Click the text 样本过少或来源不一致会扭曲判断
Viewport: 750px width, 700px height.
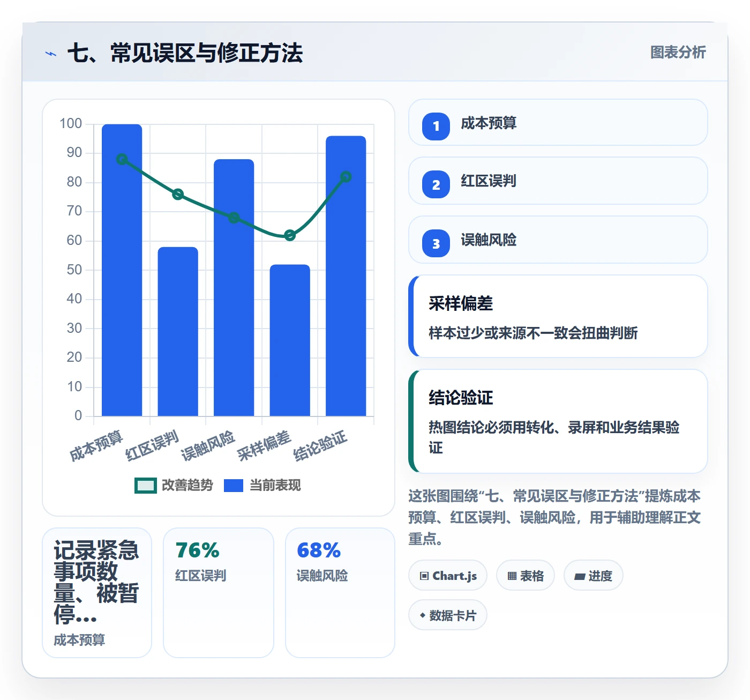[533, 333]
